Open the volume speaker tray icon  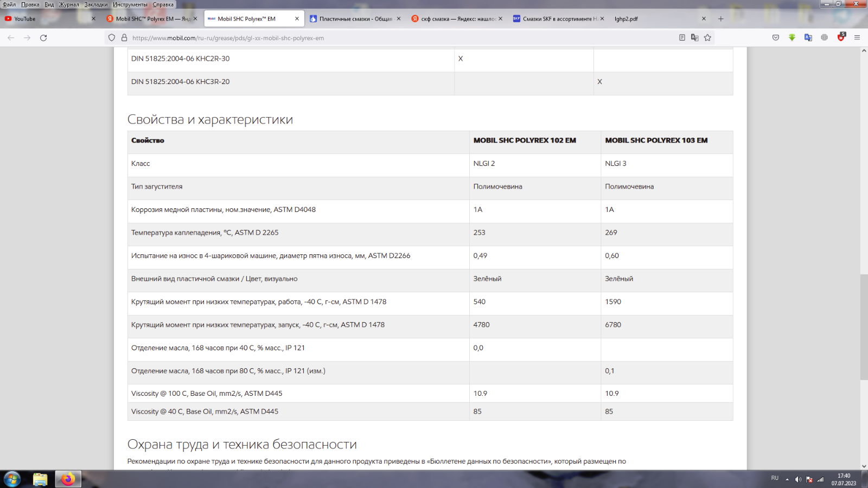[798, 479]
